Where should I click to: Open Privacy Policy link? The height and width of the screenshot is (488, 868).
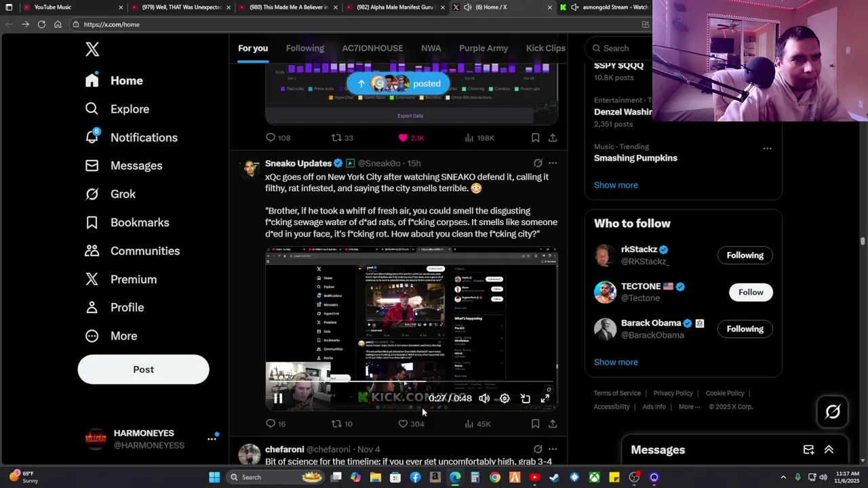pyautogui.click(x=673, y=393)
